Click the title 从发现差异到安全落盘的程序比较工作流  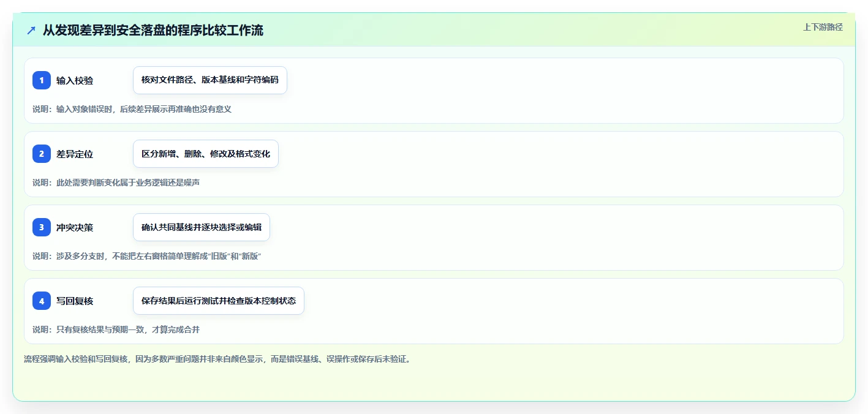point(153,30)
